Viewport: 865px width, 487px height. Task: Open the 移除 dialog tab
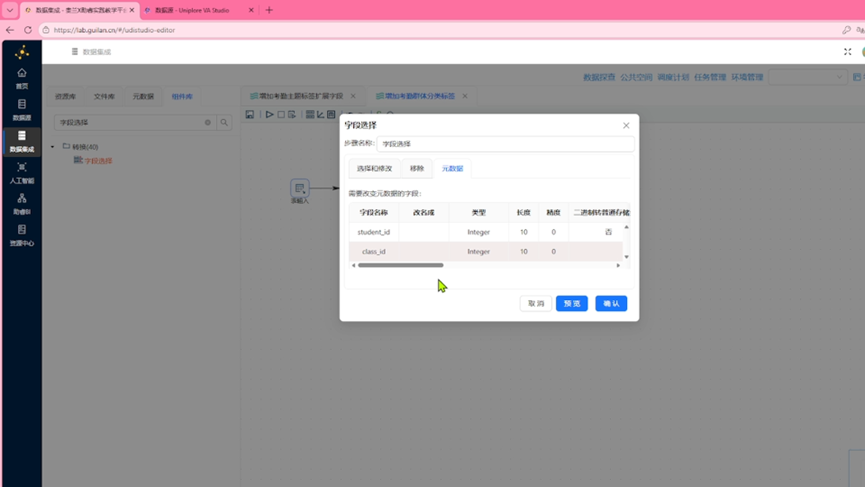coord(417,169)
